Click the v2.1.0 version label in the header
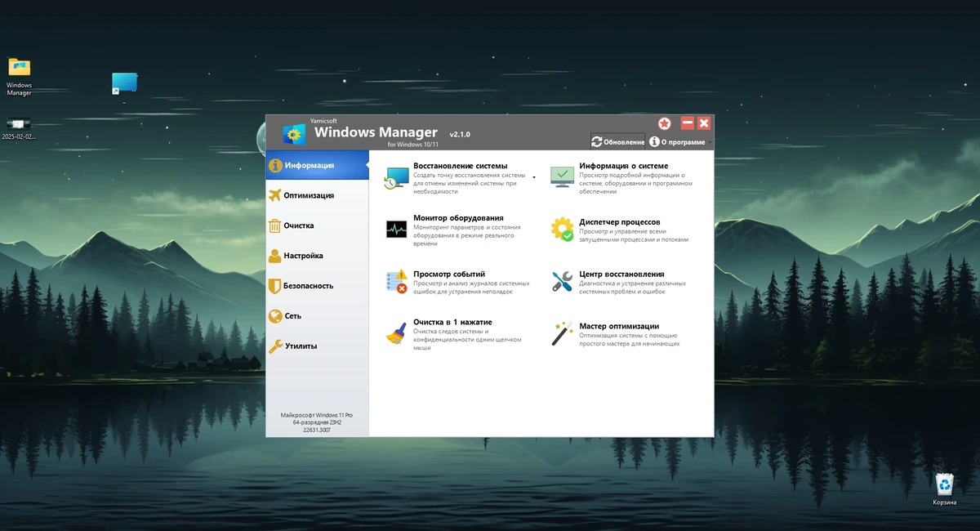 pyautogui.click(x=460, y=134)
